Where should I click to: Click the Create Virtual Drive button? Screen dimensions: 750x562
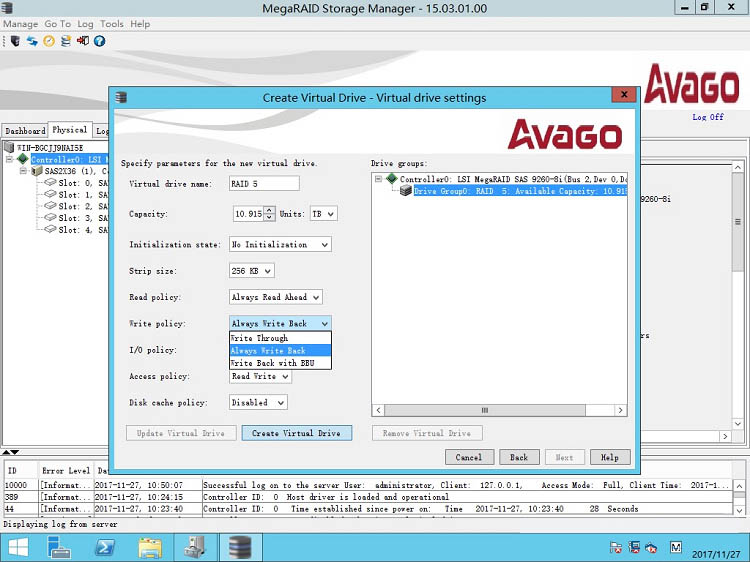pos(297,433)
